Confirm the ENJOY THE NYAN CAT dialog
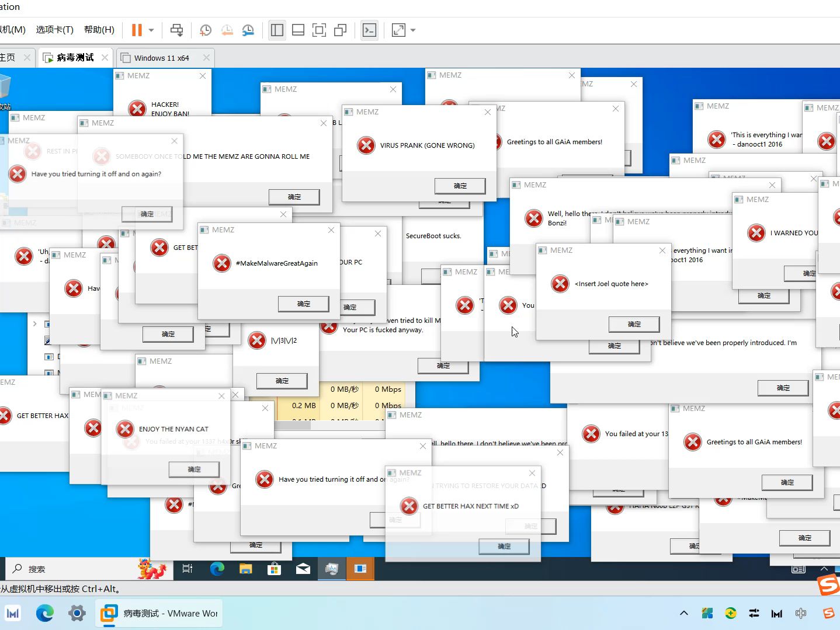Screen dimensions: 840x630 coord(195,469)
